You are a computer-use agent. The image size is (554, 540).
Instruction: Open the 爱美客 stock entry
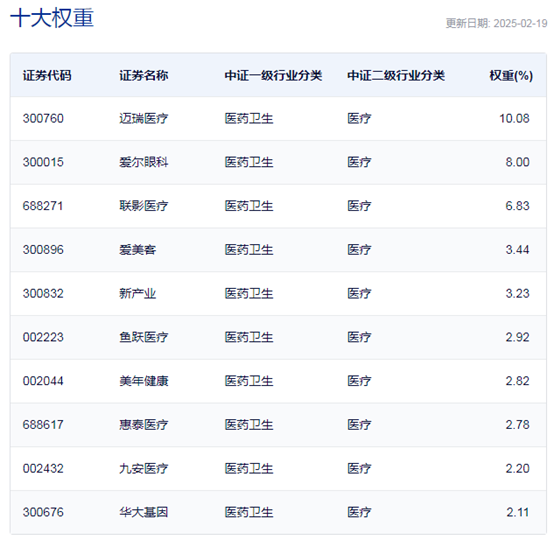[x=137, y=250]
